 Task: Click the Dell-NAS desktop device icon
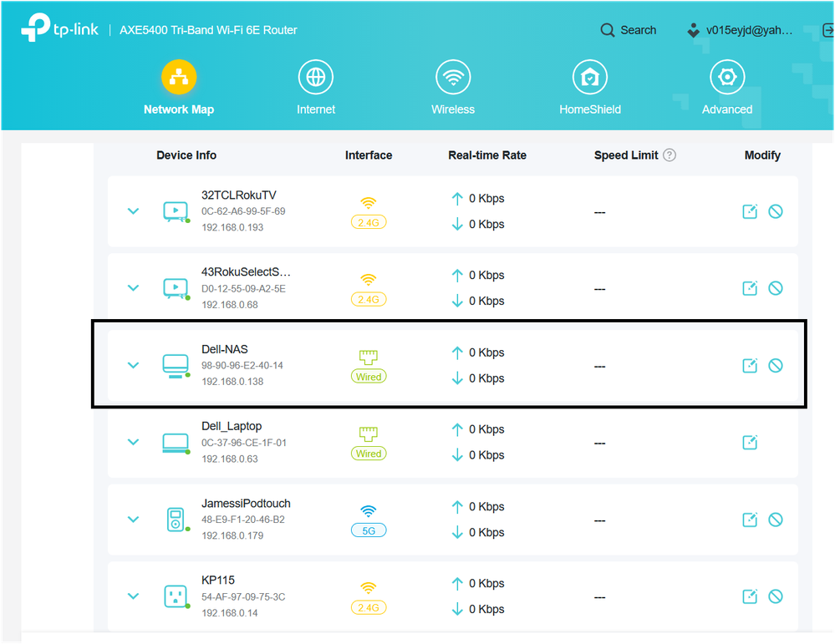[x=176, y=366]
